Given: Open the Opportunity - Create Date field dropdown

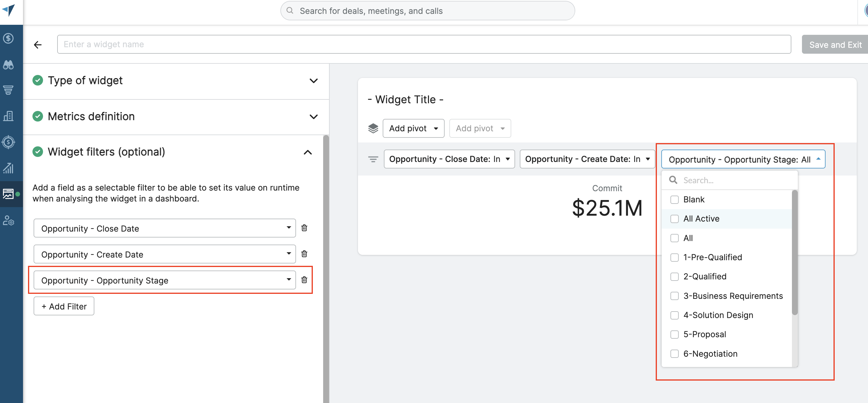Looking at the screenshot, I should [x=165, y=254].
